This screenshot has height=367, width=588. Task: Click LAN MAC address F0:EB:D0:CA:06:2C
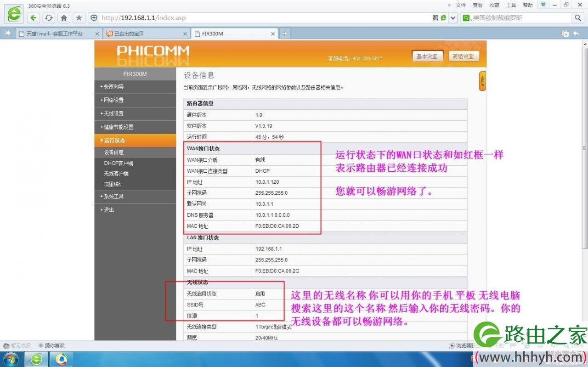coord(277,271)
